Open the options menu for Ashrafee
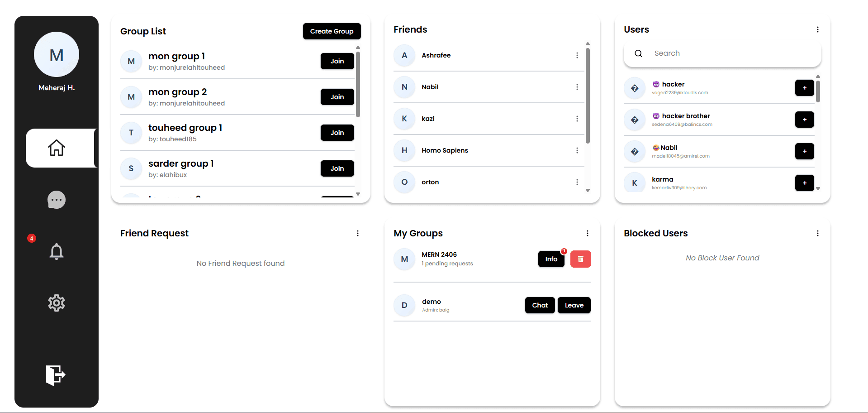Screen dimensions: 868x413 577,55
